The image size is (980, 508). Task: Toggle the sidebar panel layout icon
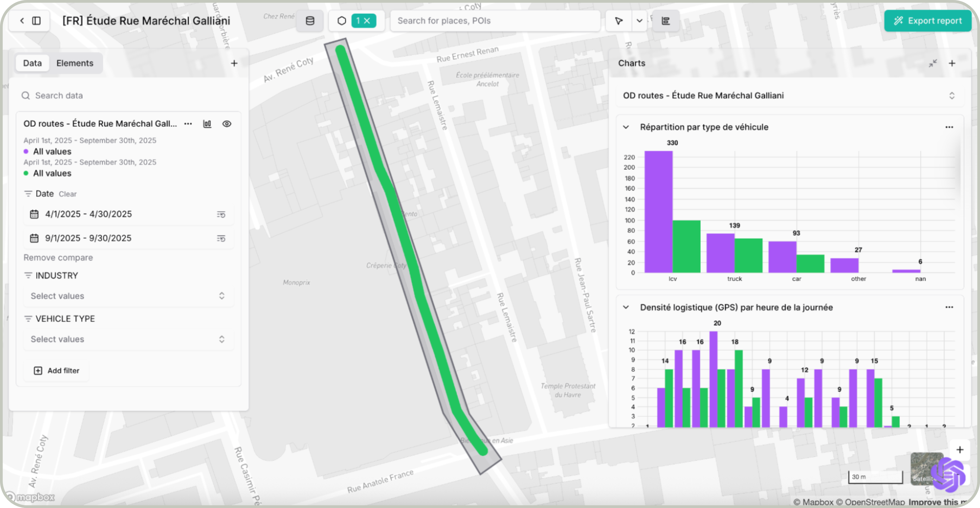(37, 21)
